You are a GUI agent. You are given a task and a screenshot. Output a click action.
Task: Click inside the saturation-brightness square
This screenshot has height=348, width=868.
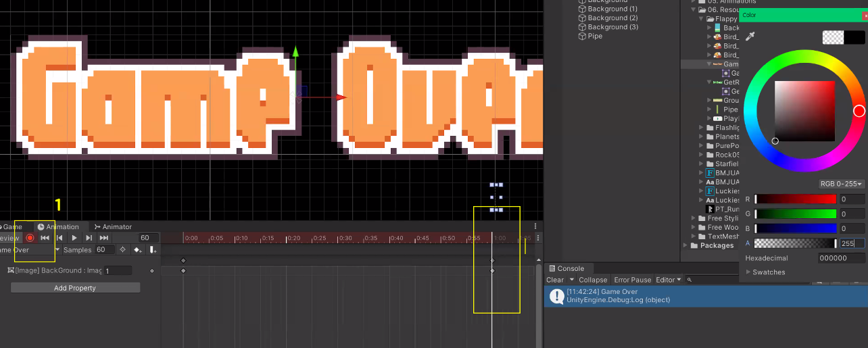(x=803, y=111)
